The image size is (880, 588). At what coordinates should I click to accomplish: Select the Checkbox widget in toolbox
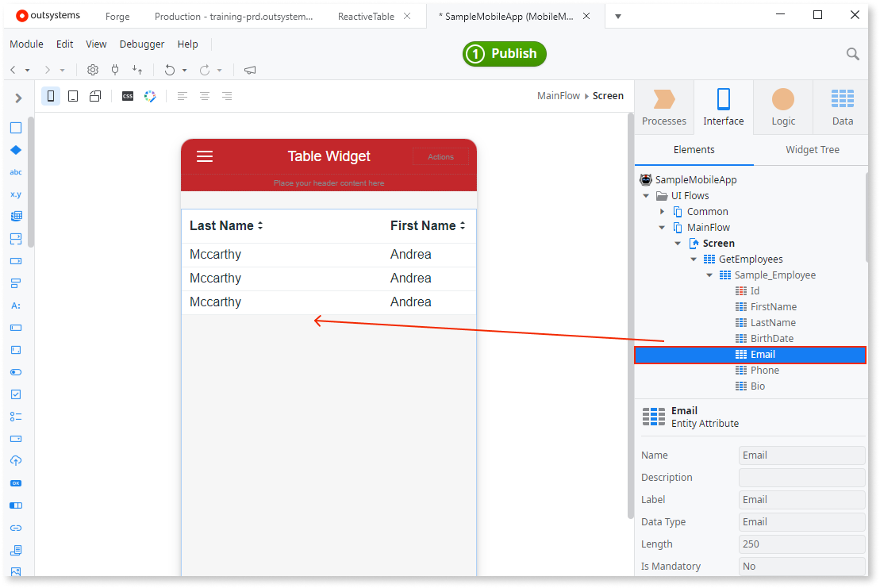coord(16,394)
